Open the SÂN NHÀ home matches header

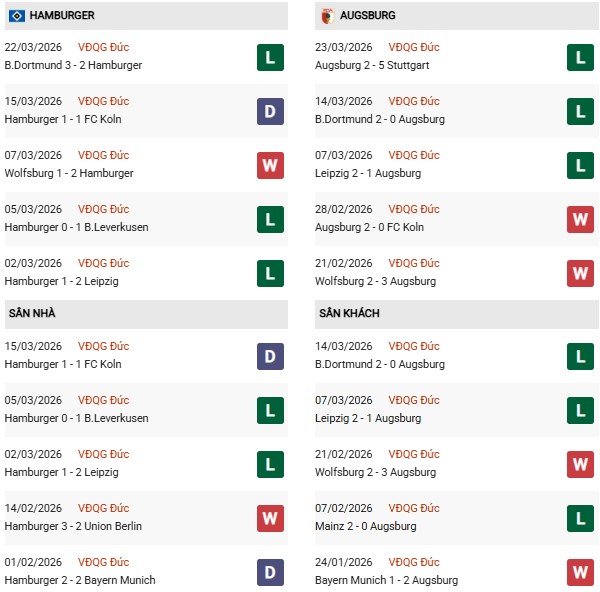(33, 314)
